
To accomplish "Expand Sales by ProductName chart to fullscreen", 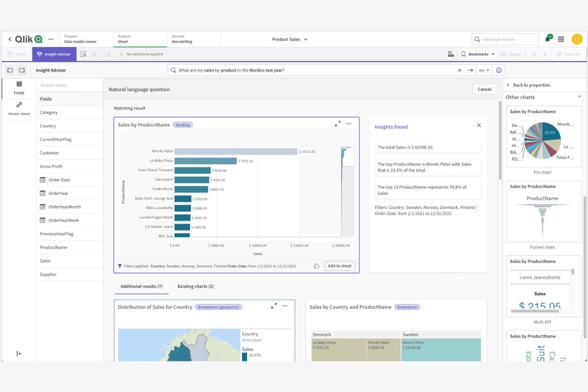I will pos(338,124).
